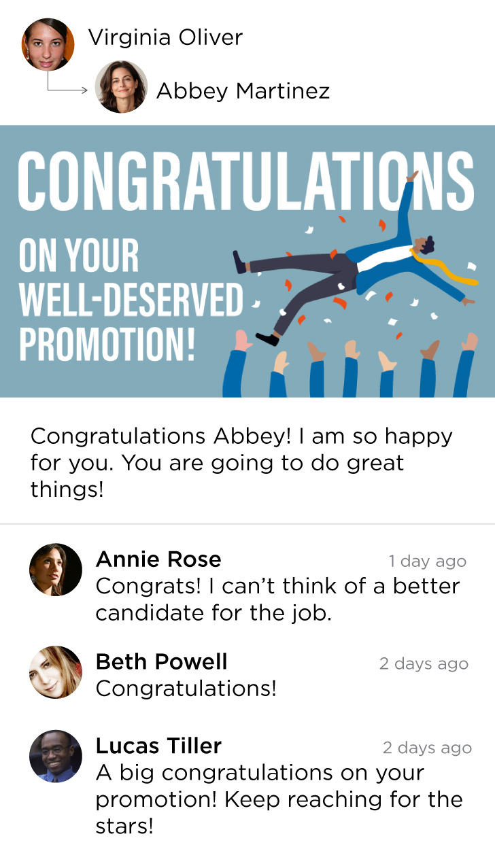495x868 pixels.
Task: Select Annie Rose's "better candidate" comment text
Action: [277, 600]
